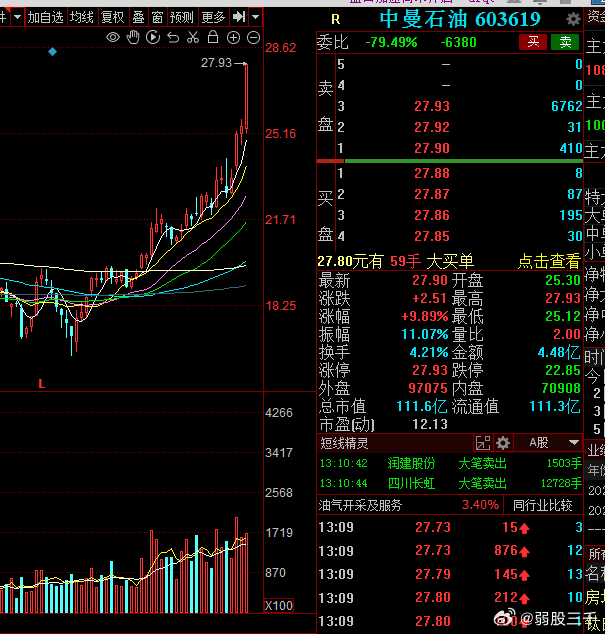The height and width of the screenshot is (634, 605).
Task: Start the chart replay play icon
Action: coord(153,38)
